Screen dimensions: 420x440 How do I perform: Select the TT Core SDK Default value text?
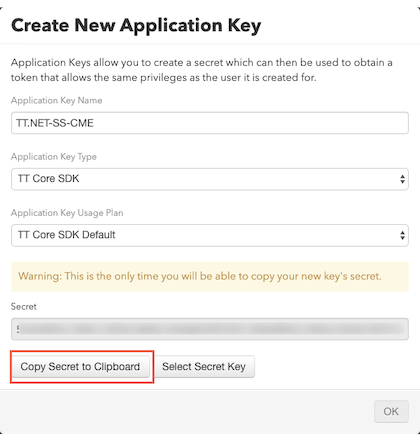click(67, 235)
